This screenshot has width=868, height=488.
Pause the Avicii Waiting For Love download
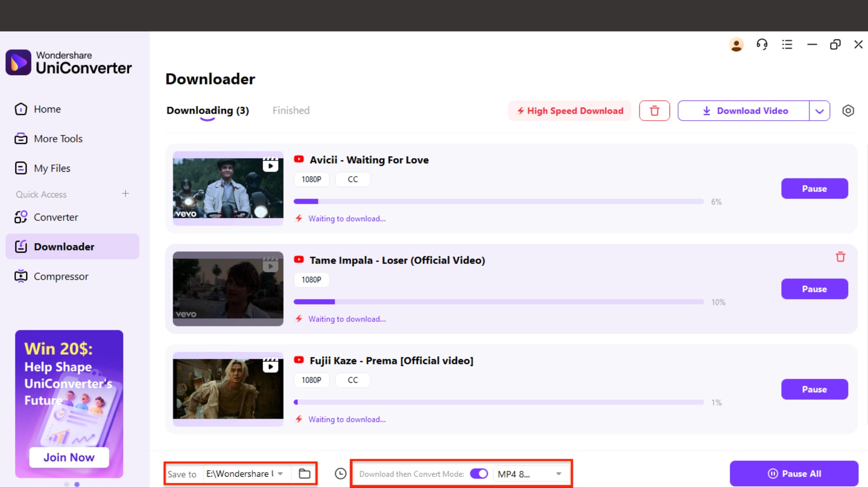814,189
